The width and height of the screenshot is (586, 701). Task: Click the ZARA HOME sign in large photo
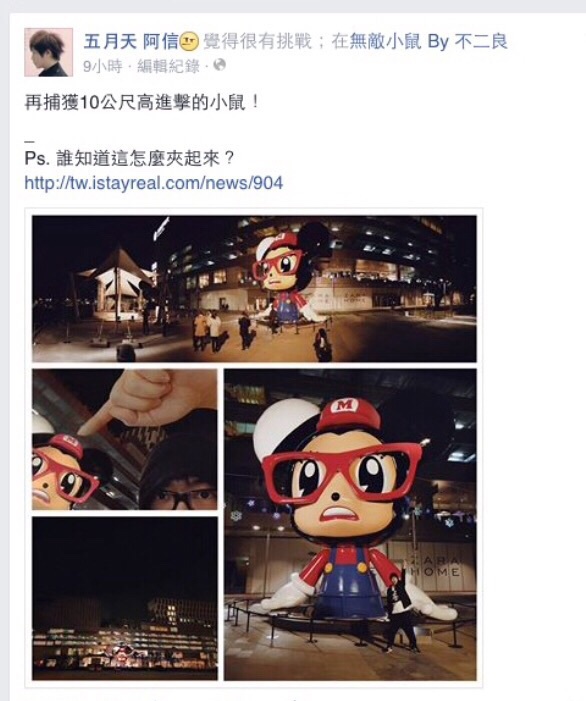(434, 566)
